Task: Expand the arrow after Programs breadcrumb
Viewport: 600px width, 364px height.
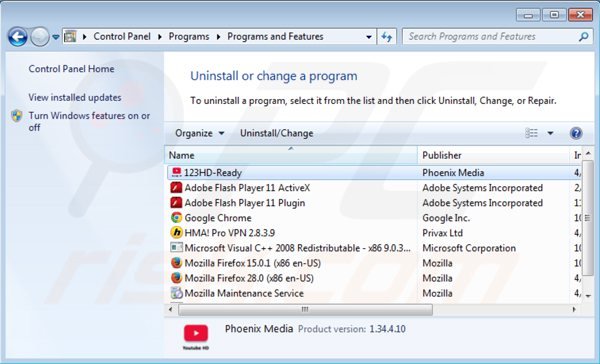Action: [x=218, y=37]
